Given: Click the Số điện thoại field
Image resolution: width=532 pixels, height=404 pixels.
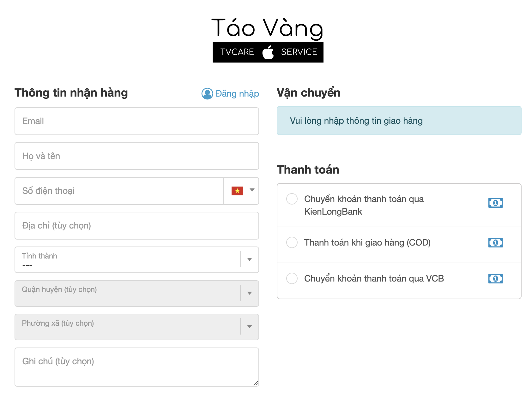Looking at the screenshot, I should point(119,191).
